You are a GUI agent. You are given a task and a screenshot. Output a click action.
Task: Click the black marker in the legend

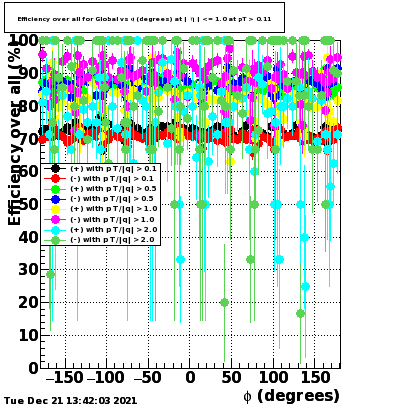coord(56,169)
